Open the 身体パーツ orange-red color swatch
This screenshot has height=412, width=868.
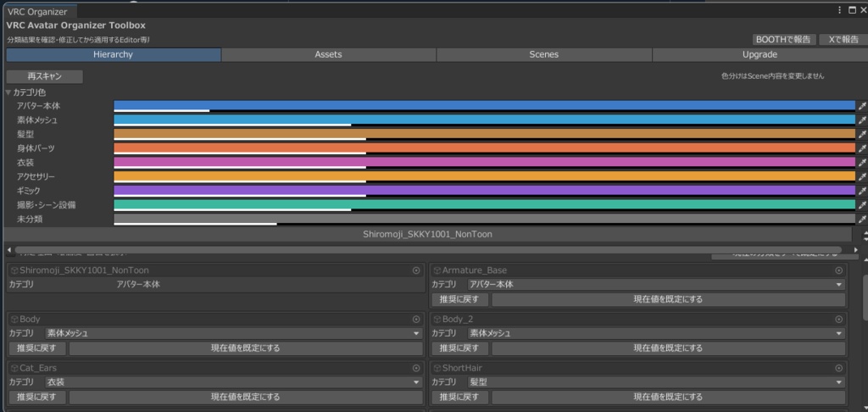[x=484, y=148]
